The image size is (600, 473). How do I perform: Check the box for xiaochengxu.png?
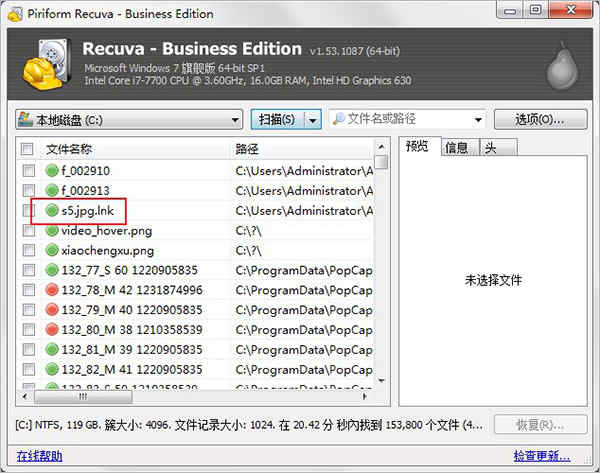coord(29,250)
